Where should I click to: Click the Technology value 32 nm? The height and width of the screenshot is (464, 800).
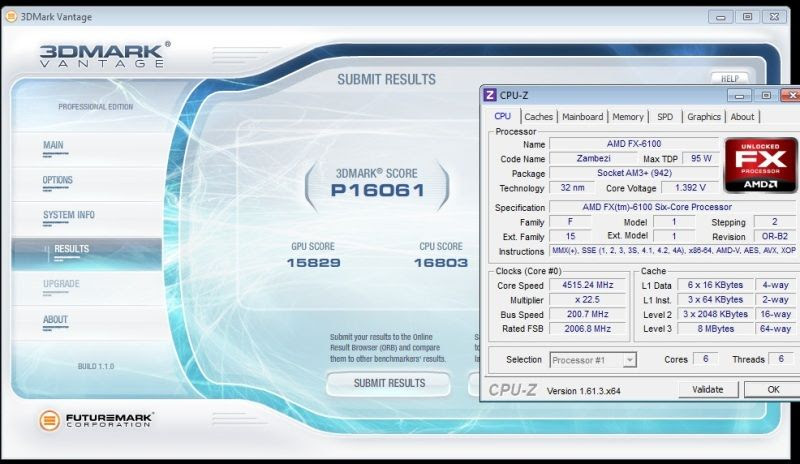point(572,188)
